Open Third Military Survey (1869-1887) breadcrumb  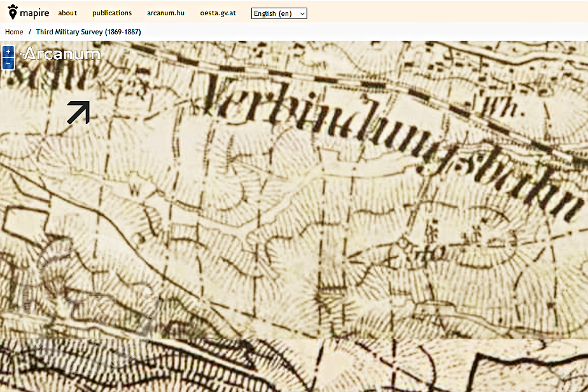pos(88,32)
